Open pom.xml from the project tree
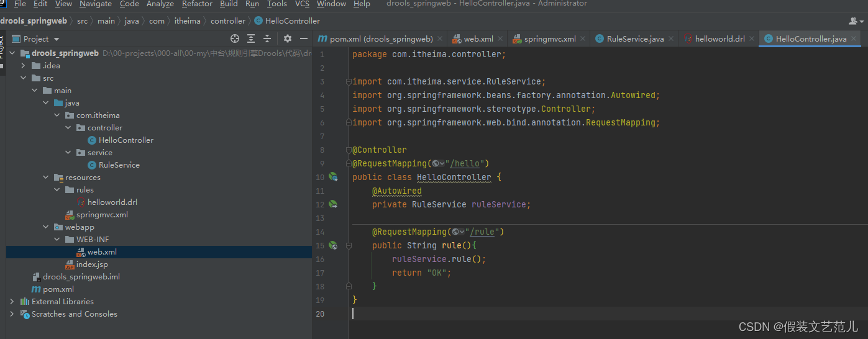The width and height of the screenshot is (868, 339). pyautogui.click(x=58, y=289)
